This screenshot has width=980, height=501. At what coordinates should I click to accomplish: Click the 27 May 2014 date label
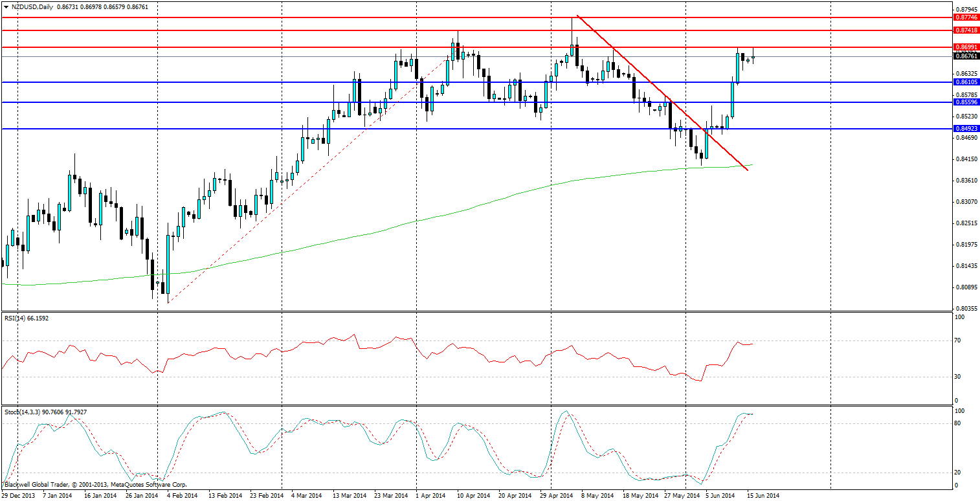682,496
